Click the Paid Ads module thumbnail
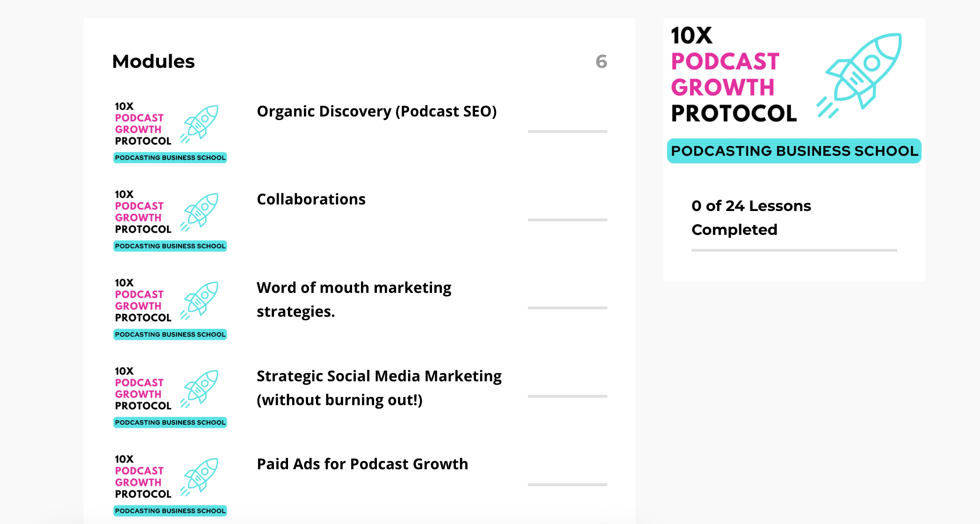This screenshot has height=524, width=980. (170, 485)
